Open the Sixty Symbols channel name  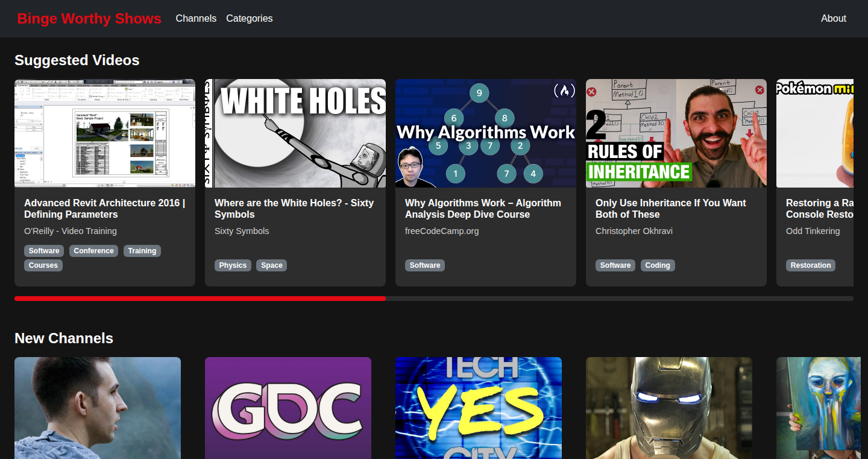pos(242,231)
